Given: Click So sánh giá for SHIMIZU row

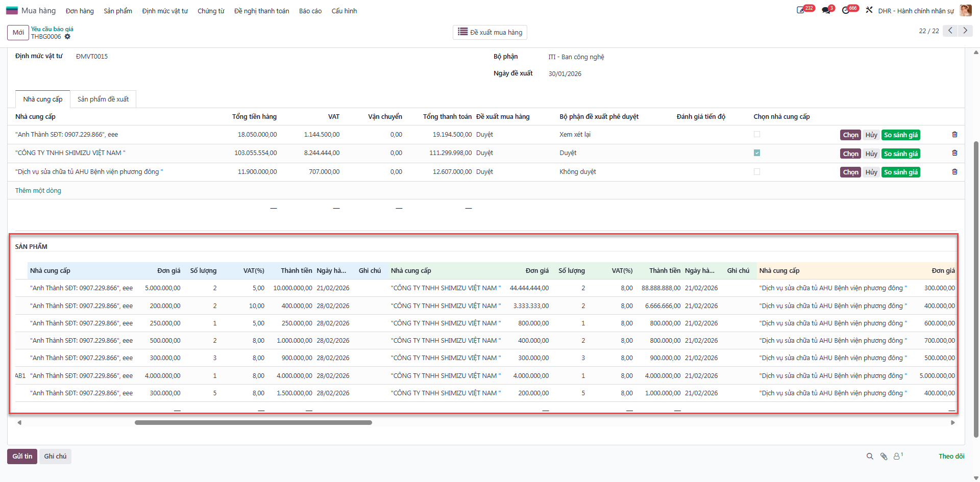Looking at the screenshot, I should pyautogui.click(x=901, y=154).
